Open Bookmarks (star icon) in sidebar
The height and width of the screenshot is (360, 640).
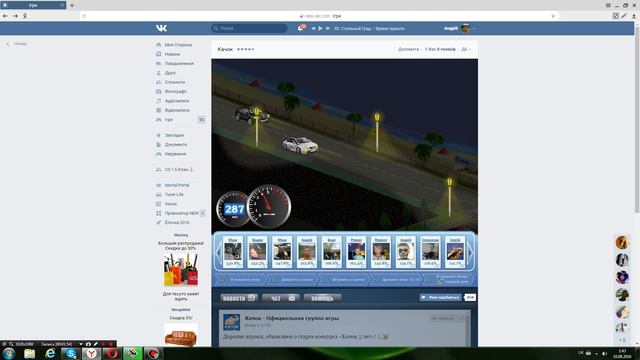tap(170, 135)
